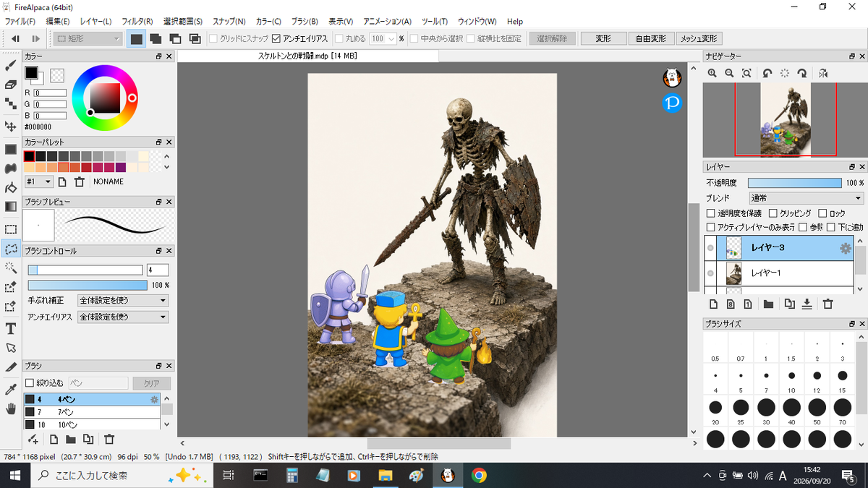Open the gear settings for レイヤー3

tap(845, 248)
